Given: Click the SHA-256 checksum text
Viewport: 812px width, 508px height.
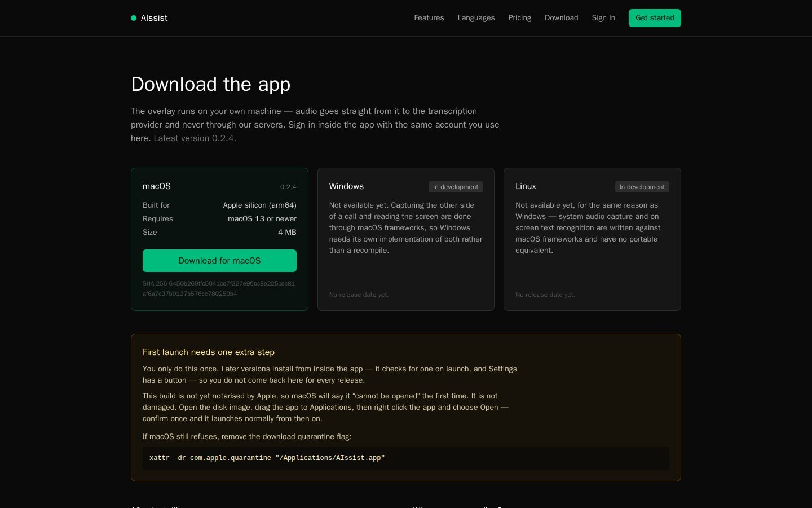Looking at the screenshot, I should [219, 288].
